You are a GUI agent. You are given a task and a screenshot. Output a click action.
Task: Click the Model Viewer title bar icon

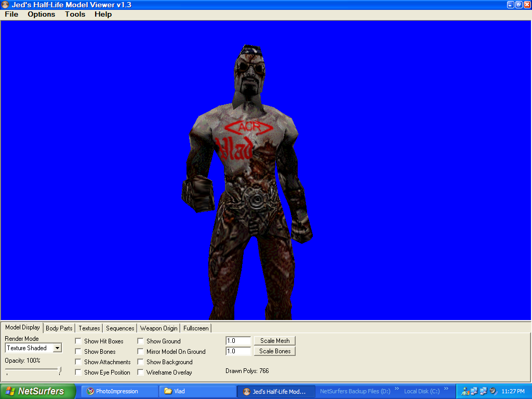point(5,4)
